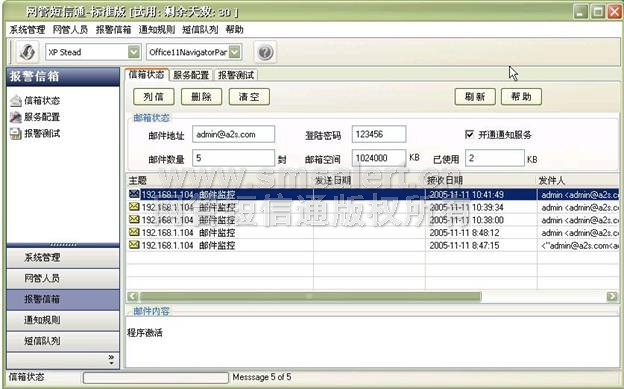Click the 信箱状态 icon in the sidebar
This screenshot has height=389, width=624.
click(16, 101)
